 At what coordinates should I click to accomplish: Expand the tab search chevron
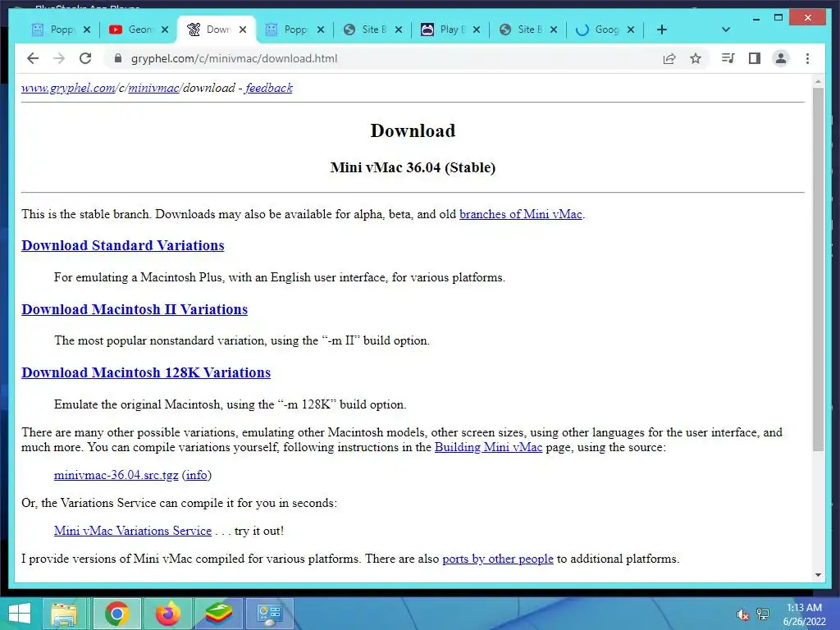726,30
